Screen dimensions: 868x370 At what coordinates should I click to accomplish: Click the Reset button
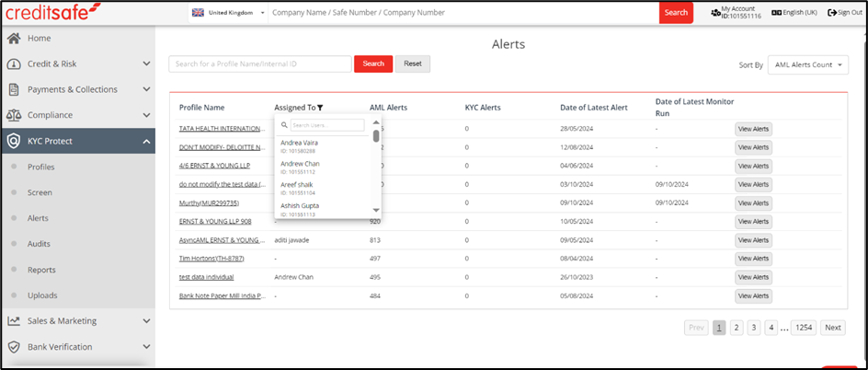(413, 64)
